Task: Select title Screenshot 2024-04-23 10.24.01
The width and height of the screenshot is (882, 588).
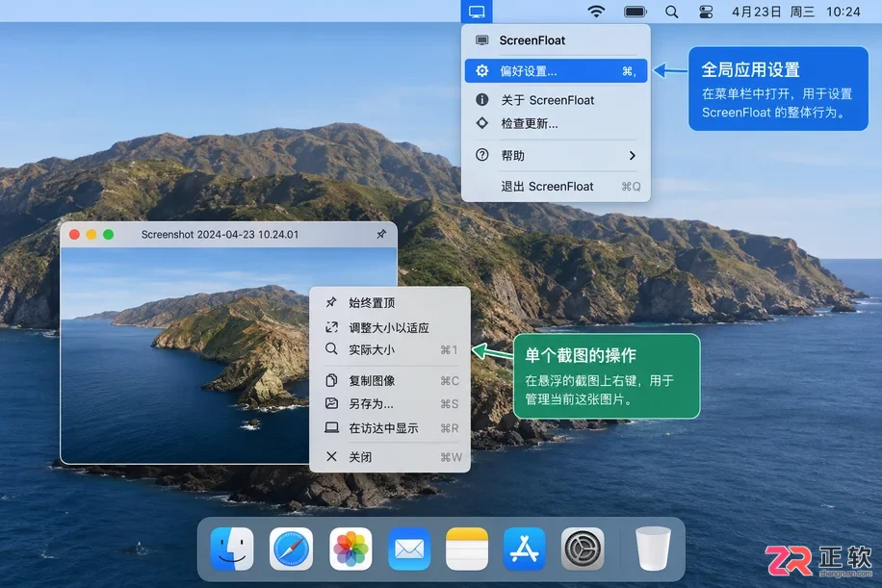Action: 220,235
